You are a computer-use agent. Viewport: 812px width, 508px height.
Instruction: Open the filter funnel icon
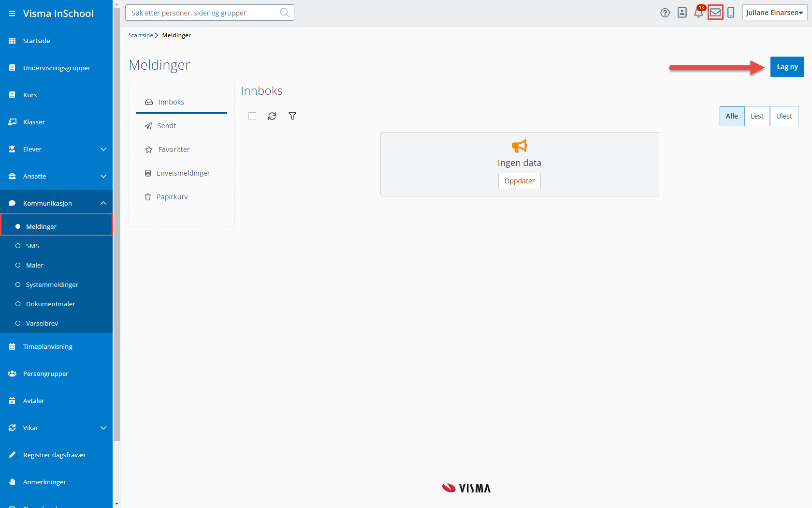coord(292,116)
